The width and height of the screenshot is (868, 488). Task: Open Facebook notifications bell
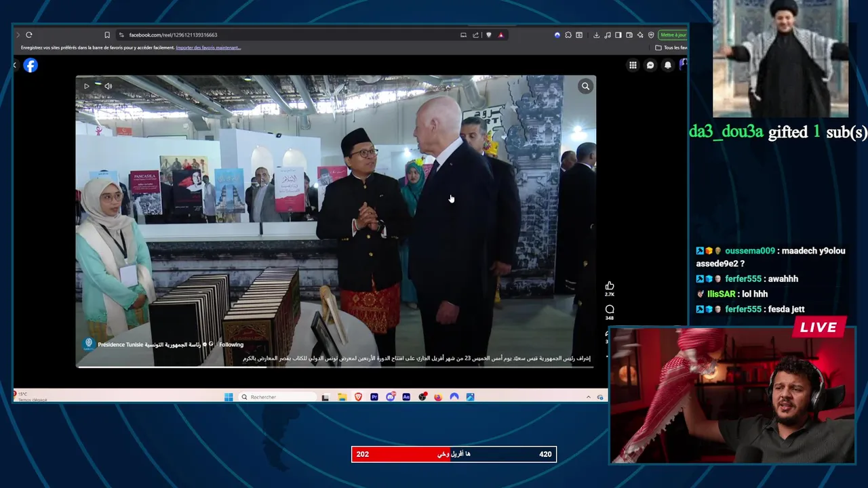[668, 65]
